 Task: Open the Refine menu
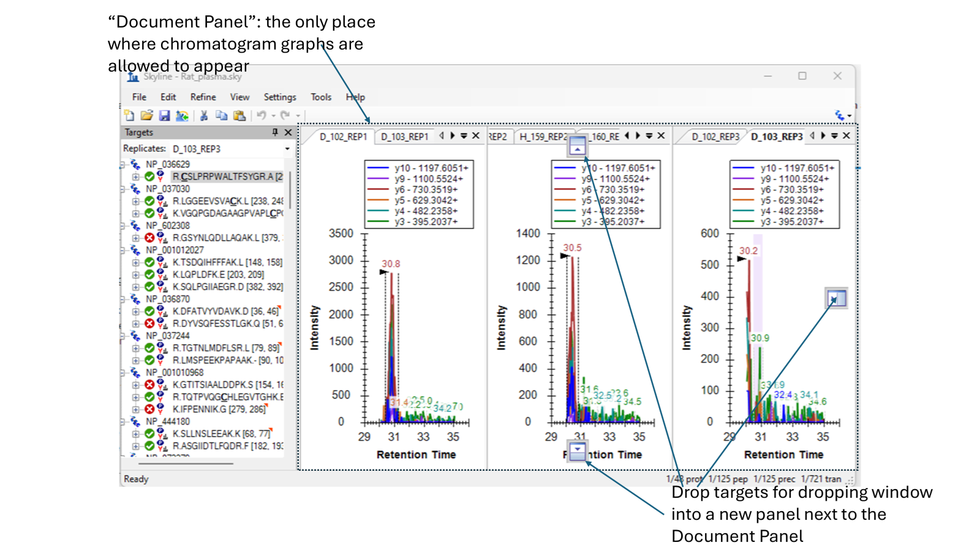tap(203, 97)
